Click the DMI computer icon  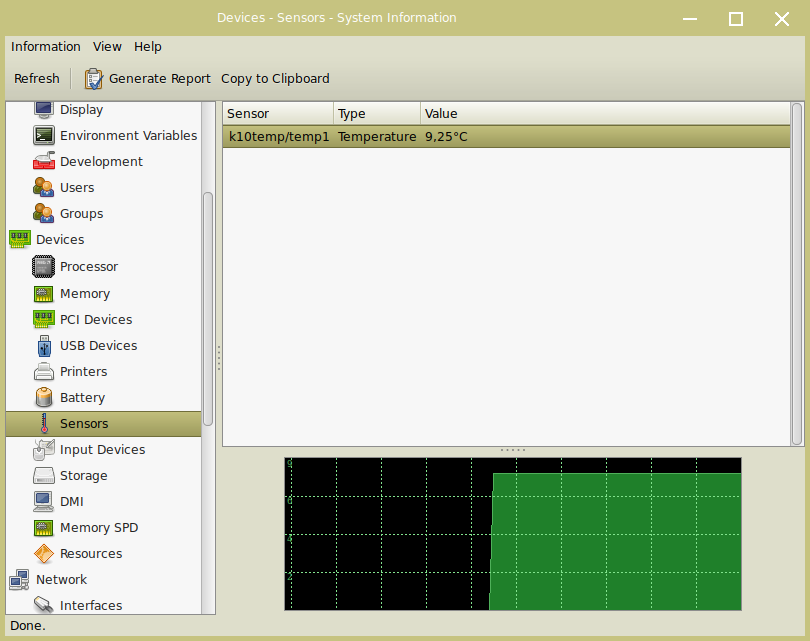pyautogui.click(x=43, y=501)
